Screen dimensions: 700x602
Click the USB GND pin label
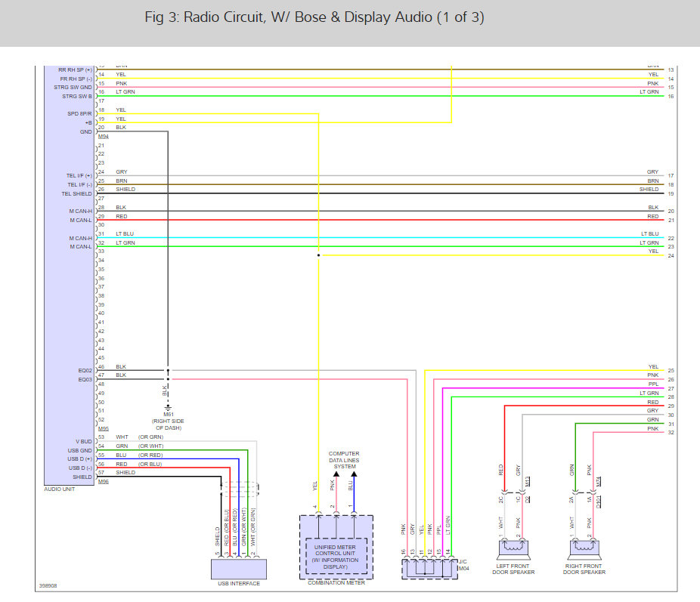79,451
